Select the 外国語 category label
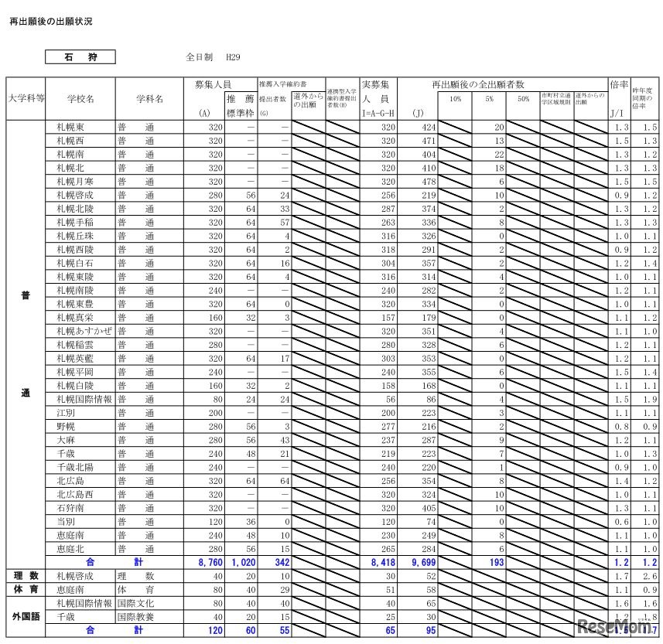This screenshot has height=644, width=663. (26, 616)
